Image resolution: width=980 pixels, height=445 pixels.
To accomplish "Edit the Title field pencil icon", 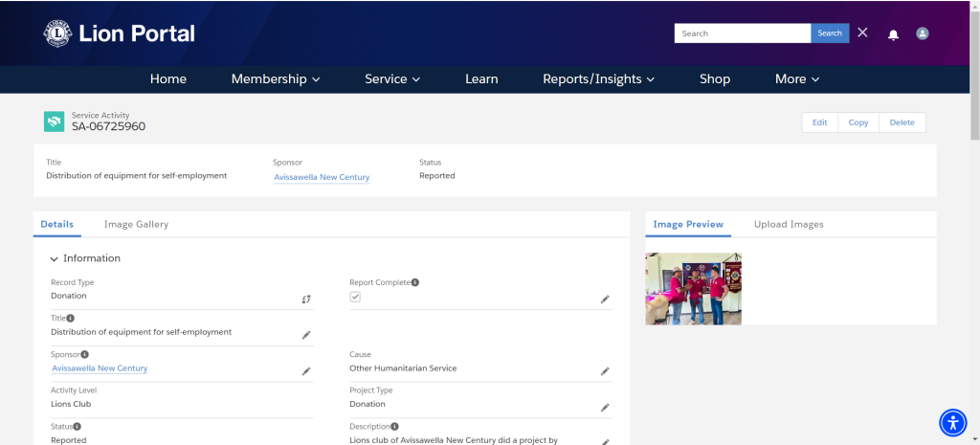I will click(306, 335).
